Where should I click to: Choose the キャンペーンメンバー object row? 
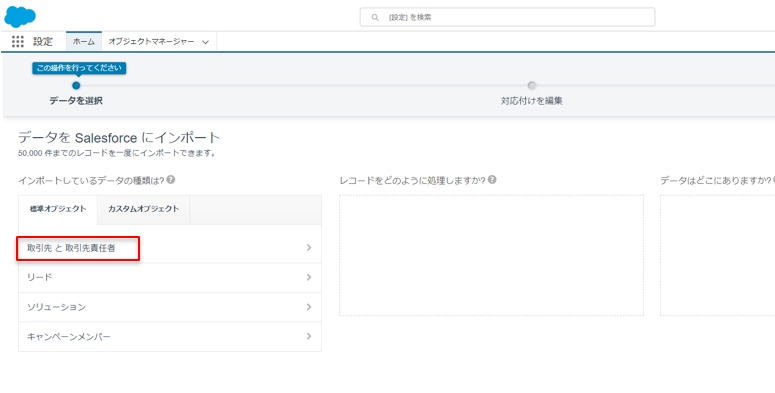tap(170, 337)
